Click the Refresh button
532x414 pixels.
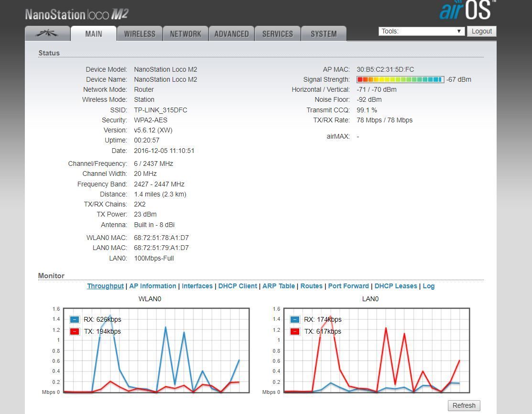[x=464, y=405]
